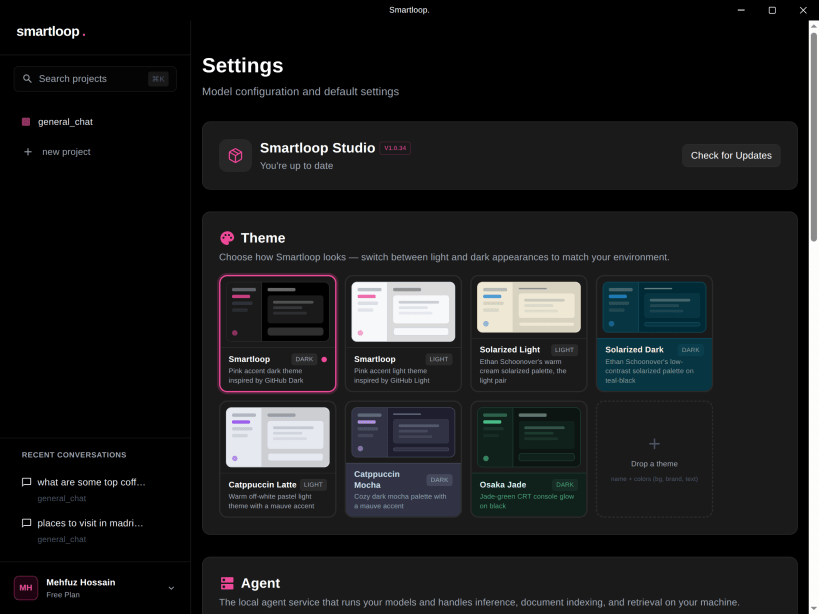819x614 pixels.
Task: Focus the Search projects field
Action: [95, 79]
